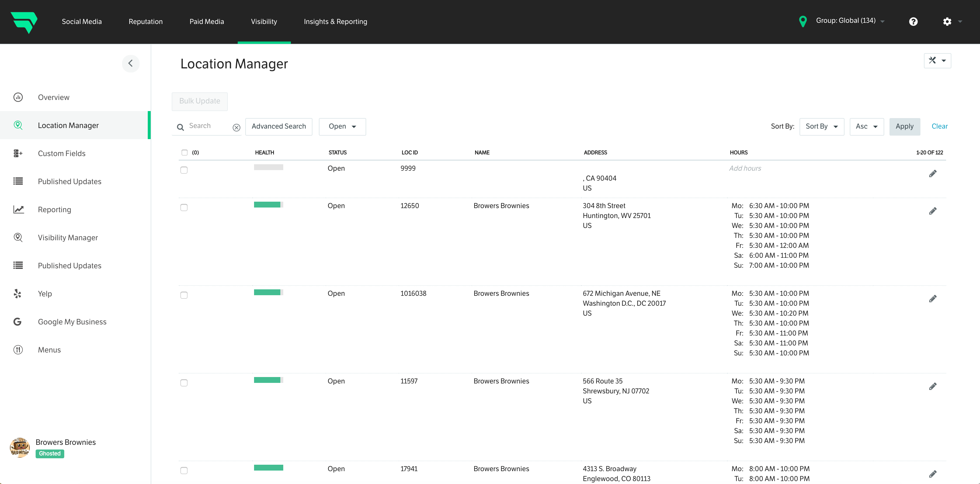The height and width of the screenshot is (484, 980).
Task: Open the Social Media tab
Action: 82,22
